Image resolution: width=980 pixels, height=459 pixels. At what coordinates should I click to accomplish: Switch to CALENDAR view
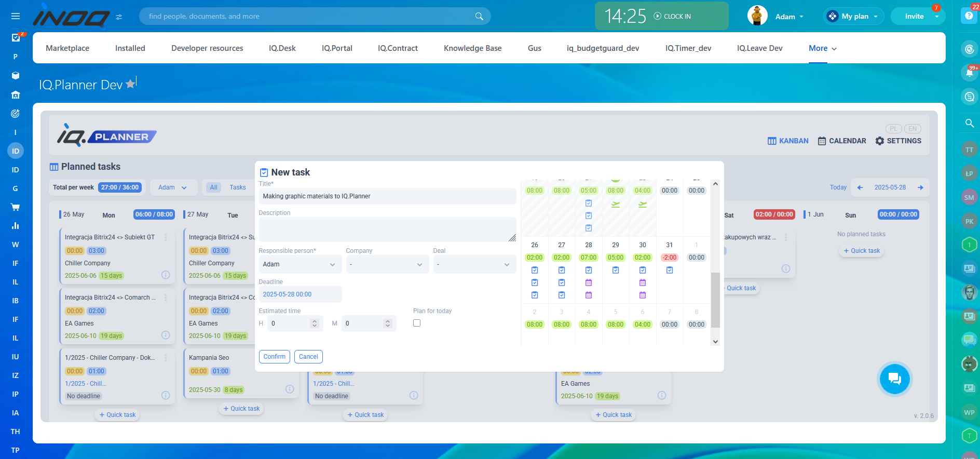pyautogui.click(x=842, y=141)
